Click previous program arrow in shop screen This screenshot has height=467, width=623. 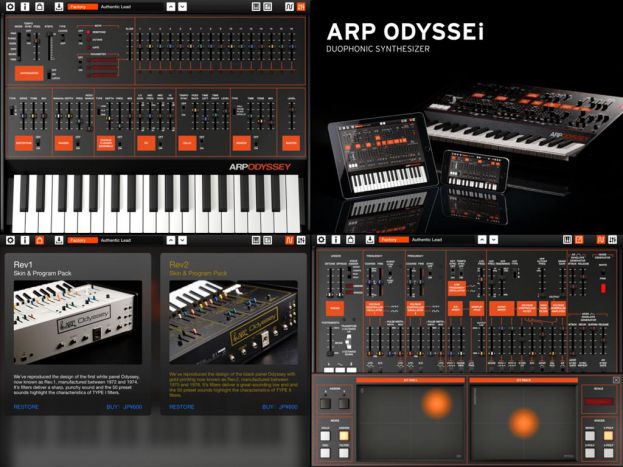pyautogui.click(x=171, y=240)
